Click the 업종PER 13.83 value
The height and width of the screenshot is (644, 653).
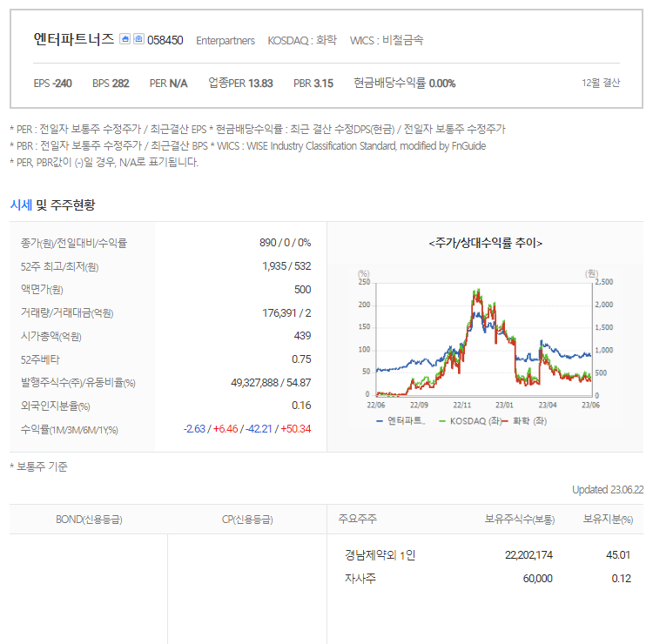(240, 84)
